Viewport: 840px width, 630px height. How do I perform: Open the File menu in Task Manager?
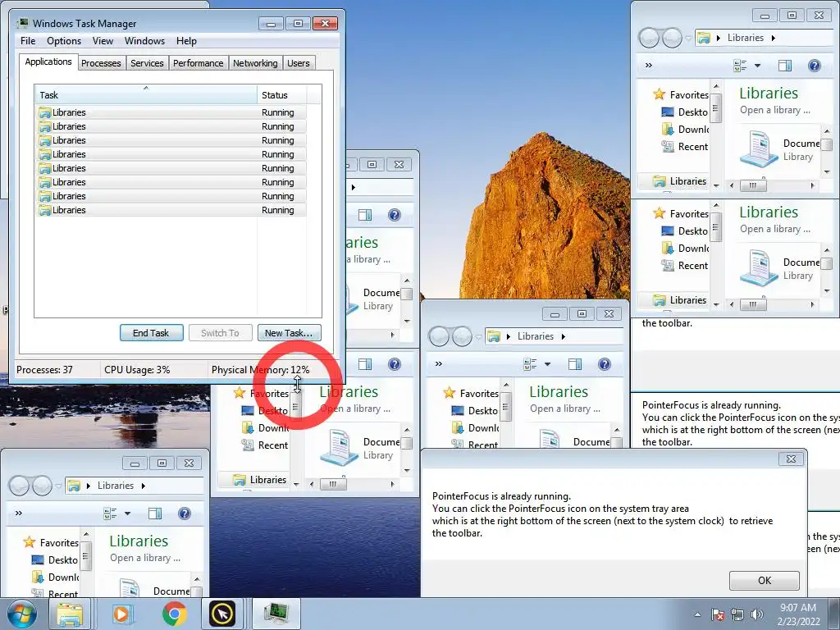pos(28,41)
